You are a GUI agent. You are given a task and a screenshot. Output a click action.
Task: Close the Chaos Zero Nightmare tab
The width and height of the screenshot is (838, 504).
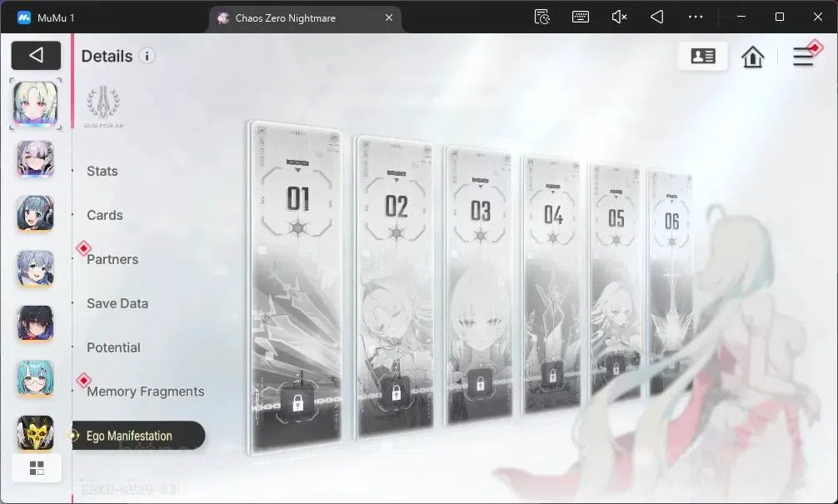(x=389, y=17)
